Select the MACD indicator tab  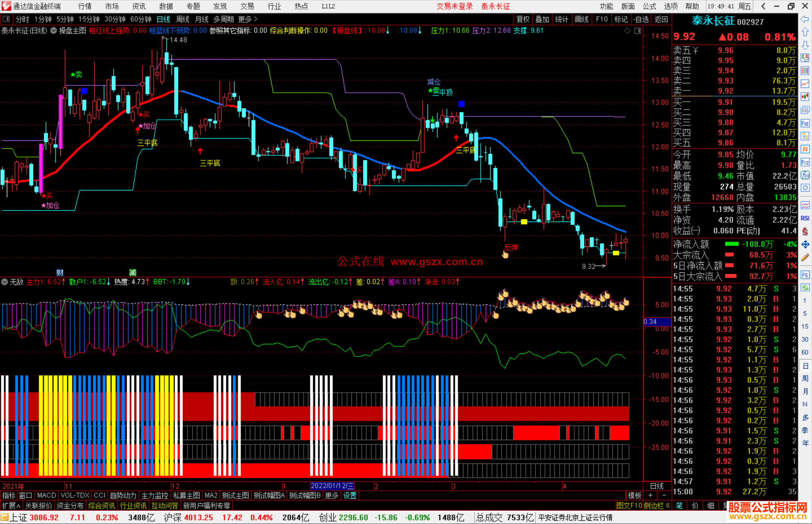[47, 496]
